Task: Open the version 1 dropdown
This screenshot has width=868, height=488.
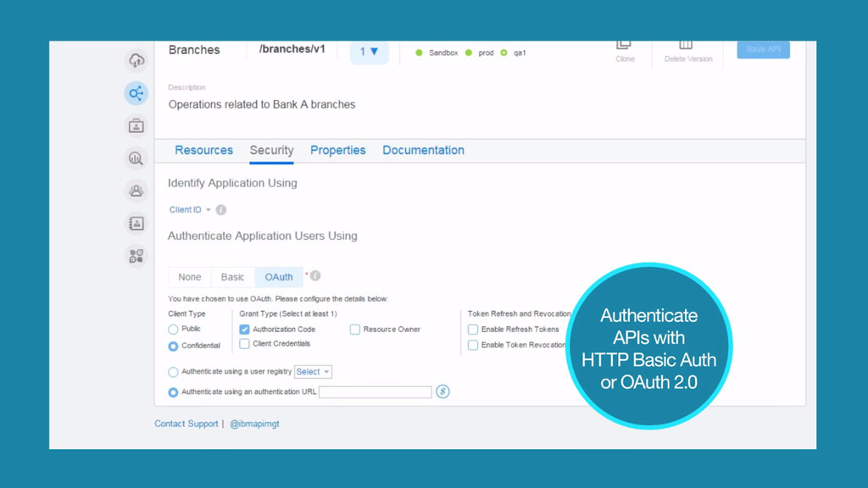Action: point(370,52)
